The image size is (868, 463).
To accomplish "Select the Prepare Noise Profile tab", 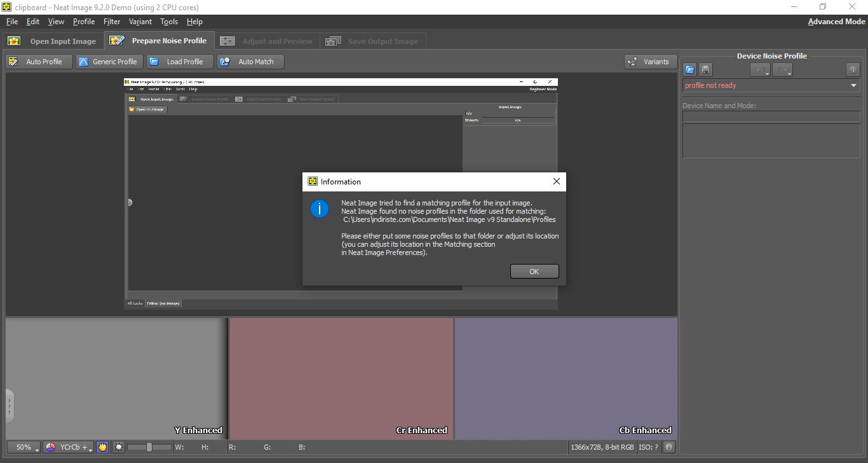I will coord(159,40).
